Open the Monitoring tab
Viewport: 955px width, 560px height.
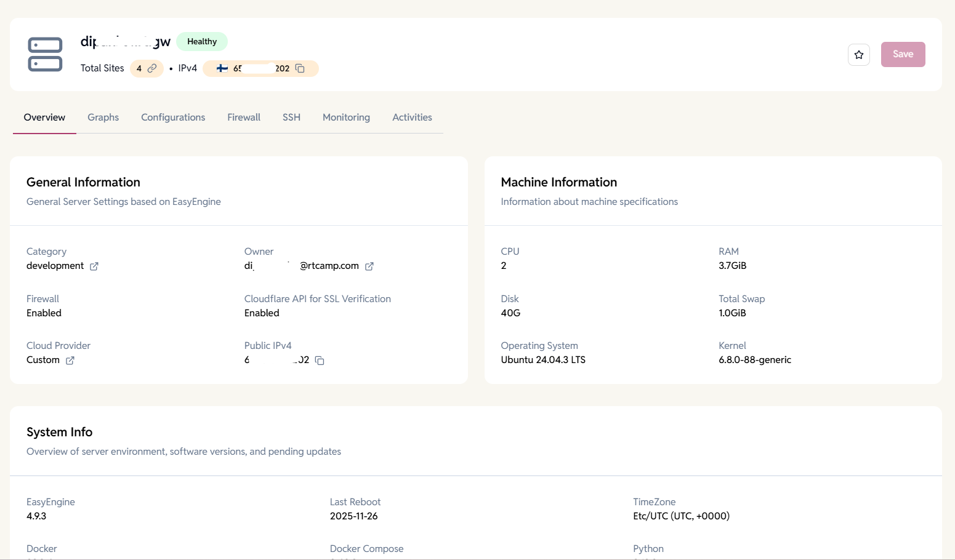(x=346, y=118)
